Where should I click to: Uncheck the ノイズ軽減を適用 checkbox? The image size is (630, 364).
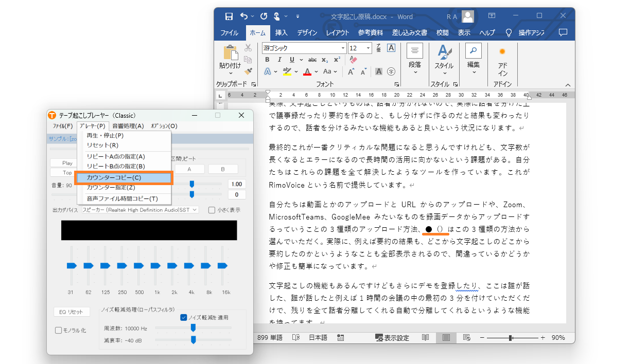pyautogui.click(x=184, y=317)
